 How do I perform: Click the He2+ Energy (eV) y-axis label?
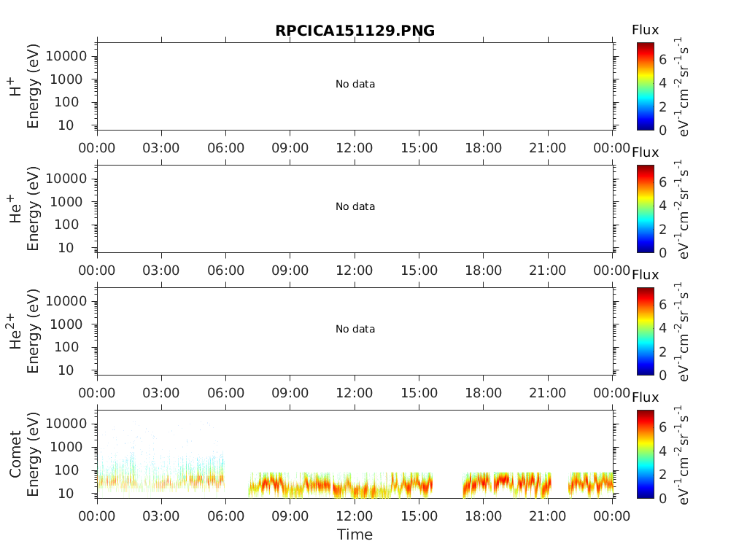32,331
